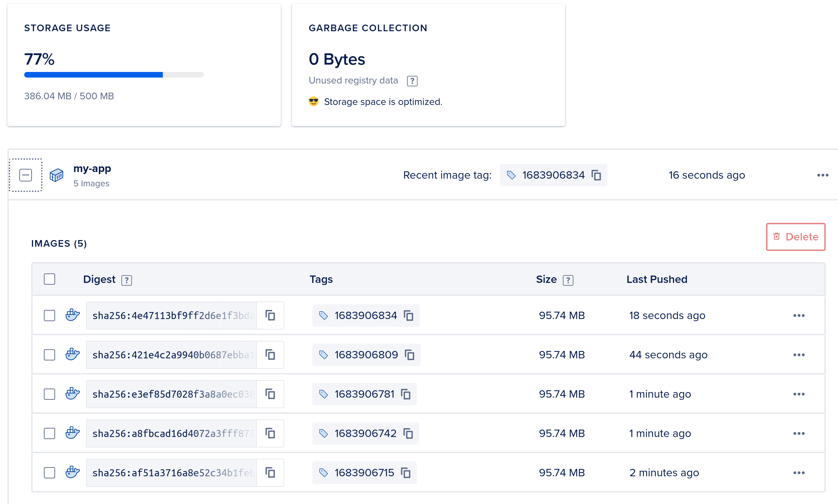Click the digest field starting with sha256:421e4c2a
This screenshot has width=838, height=504.
[172, 355]
